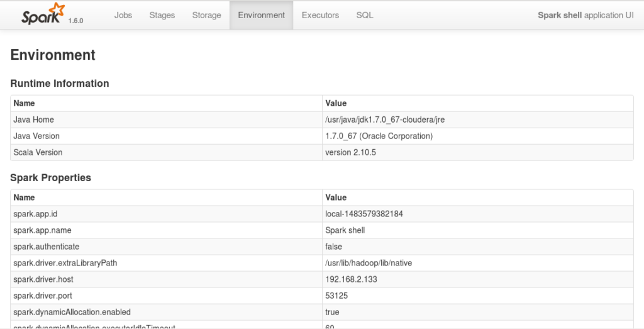Select the /usr/lib/hadoop/lib/native value
This screenshot has height=329, width=644.
click(369, 263)
